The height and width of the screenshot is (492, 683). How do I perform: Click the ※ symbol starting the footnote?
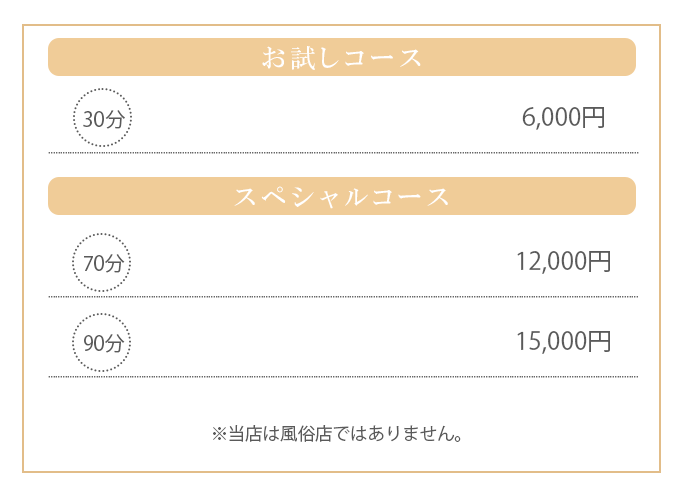click(x=220, y=435)
